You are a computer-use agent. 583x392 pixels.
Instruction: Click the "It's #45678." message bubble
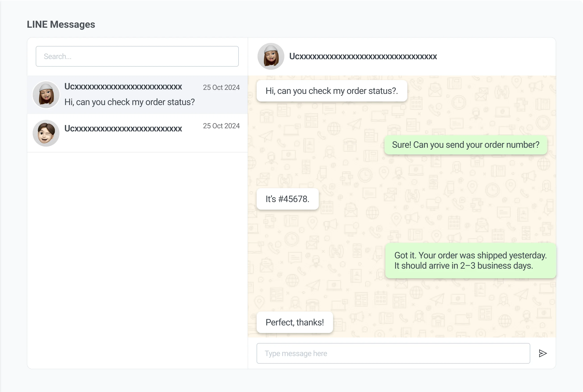coord(287,199)
